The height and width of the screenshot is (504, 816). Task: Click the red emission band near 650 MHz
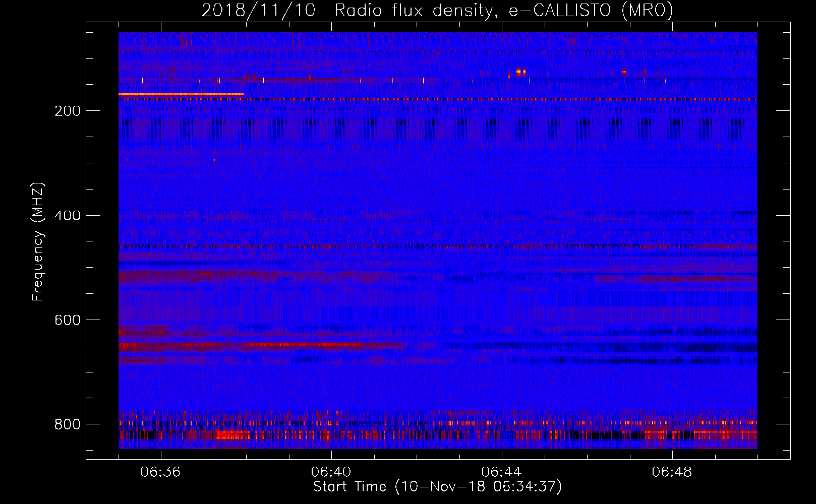click(261, 346)
